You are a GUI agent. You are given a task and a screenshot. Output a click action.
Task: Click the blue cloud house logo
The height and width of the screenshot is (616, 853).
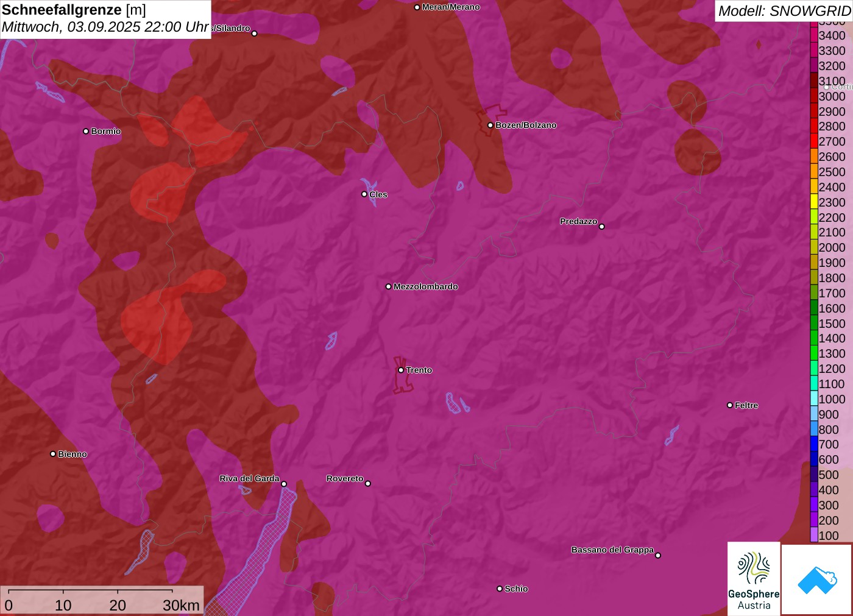click(x=817, y=580)
